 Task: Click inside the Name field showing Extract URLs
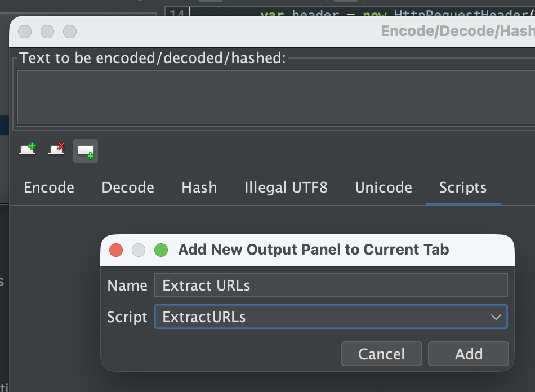331,285
